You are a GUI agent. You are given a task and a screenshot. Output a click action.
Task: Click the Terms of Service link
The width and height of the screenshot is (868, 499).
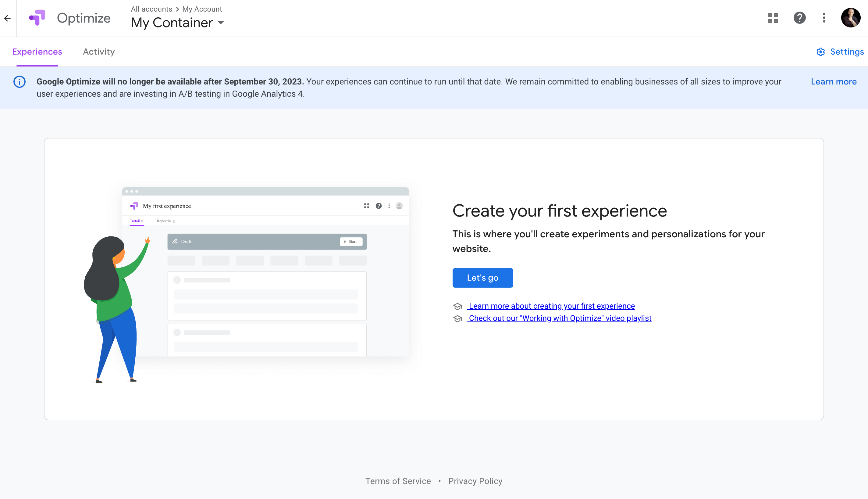[x=398, y=481]
